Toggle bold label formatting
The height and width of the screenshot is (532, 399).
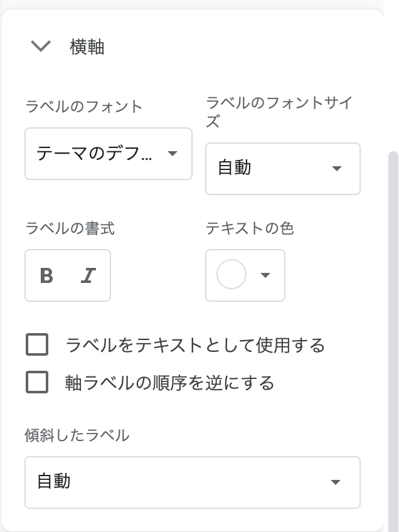(46, 275)
